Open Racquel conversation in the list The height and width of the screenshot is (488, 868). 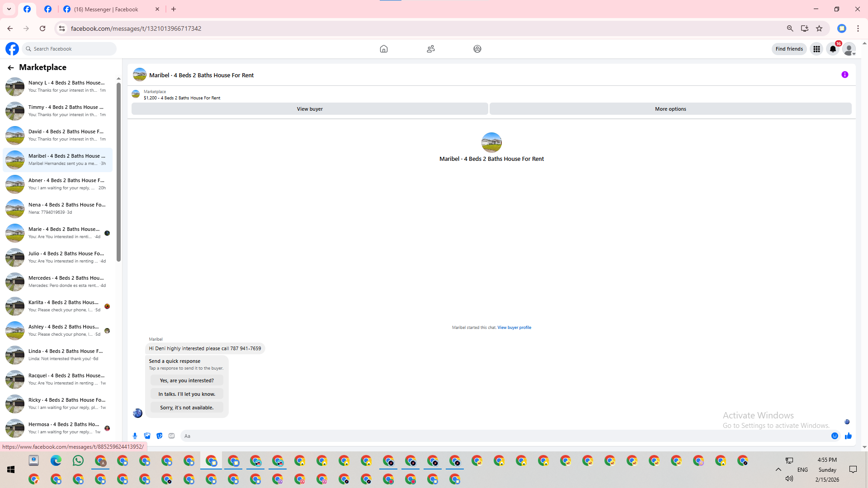[x=57, y=379]
